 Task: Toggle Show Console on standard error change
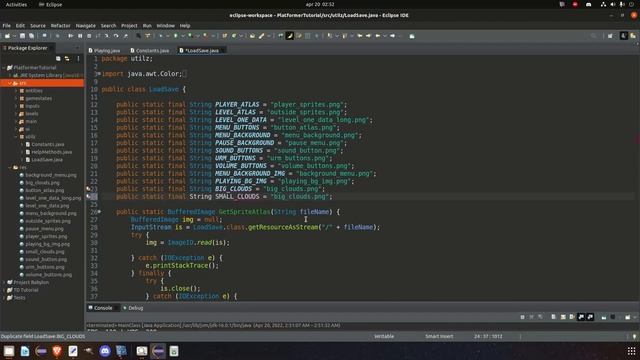590,317
